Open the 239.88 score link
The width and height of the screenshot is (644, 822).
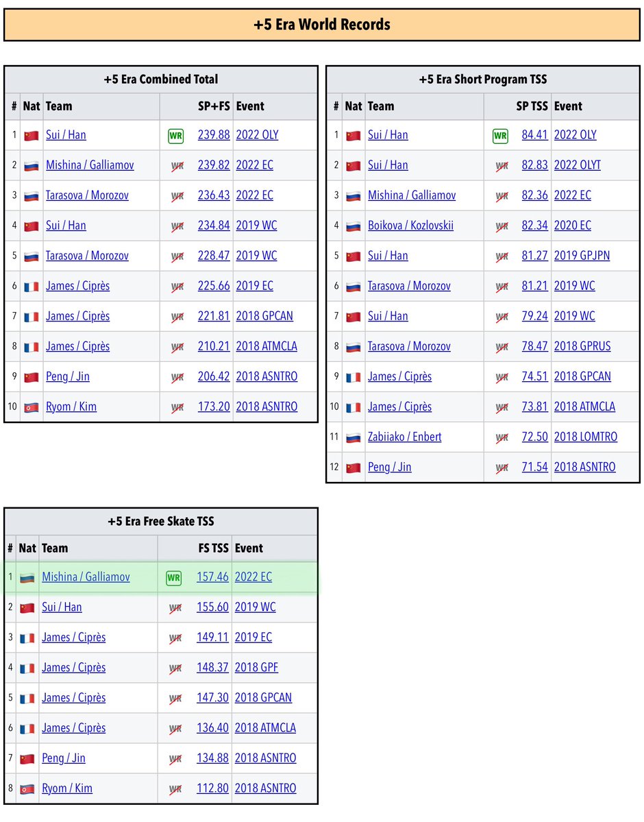pyautogui.click(x=214, y=135)
